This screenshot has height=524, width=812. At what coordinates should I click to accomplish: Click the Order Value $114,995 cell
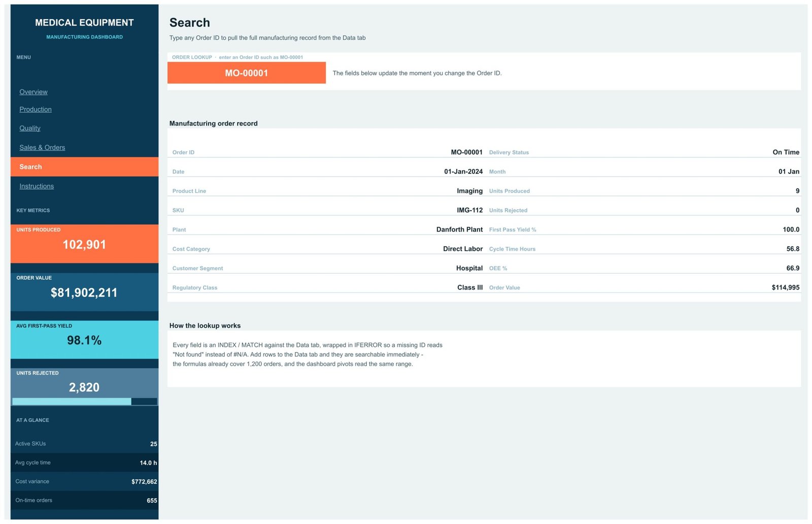(x=785, y=287)
